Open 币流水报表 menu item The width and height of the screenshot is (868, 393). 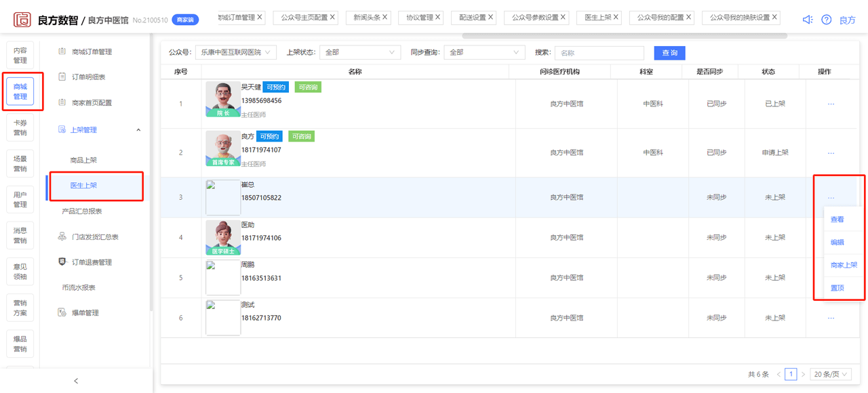click(x=79, y=287)
